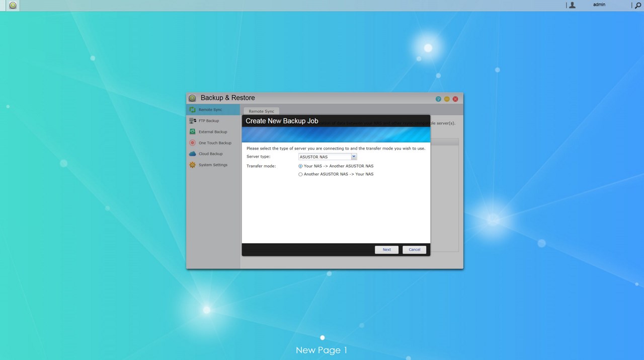
Task: Close the Backup & Restore window
Action: (x=455, y=99)
